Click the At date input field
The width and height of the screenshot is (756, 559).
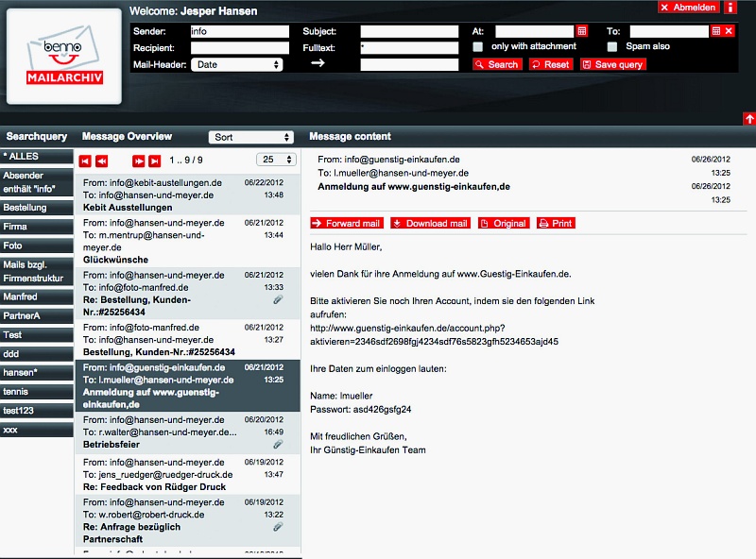pos(535,31)
